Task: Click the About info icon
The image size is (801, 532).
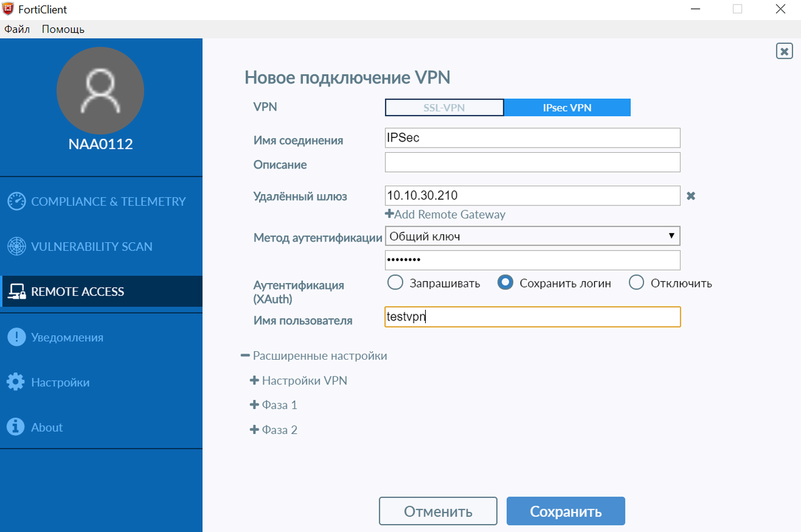Action: (15, 427)
